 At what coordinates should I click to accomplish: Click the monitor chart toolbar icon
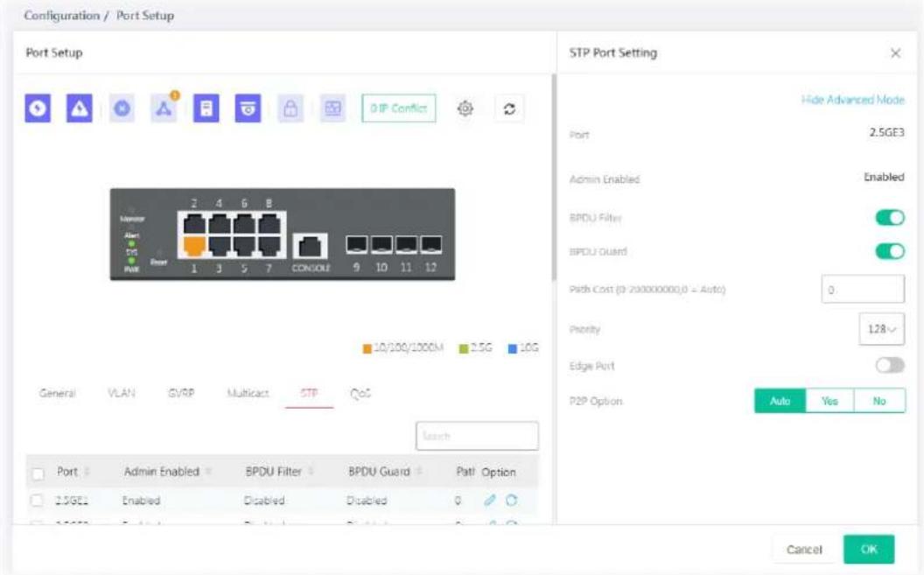333,109
